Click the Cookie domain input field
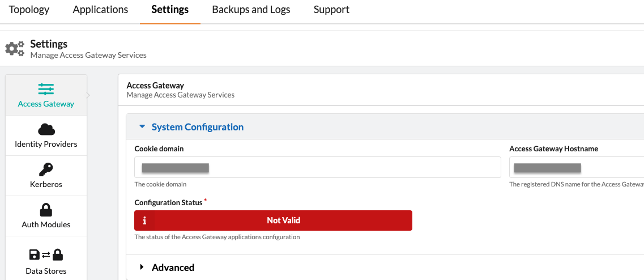This screenshot has height=280, width=644. [317, 168]
